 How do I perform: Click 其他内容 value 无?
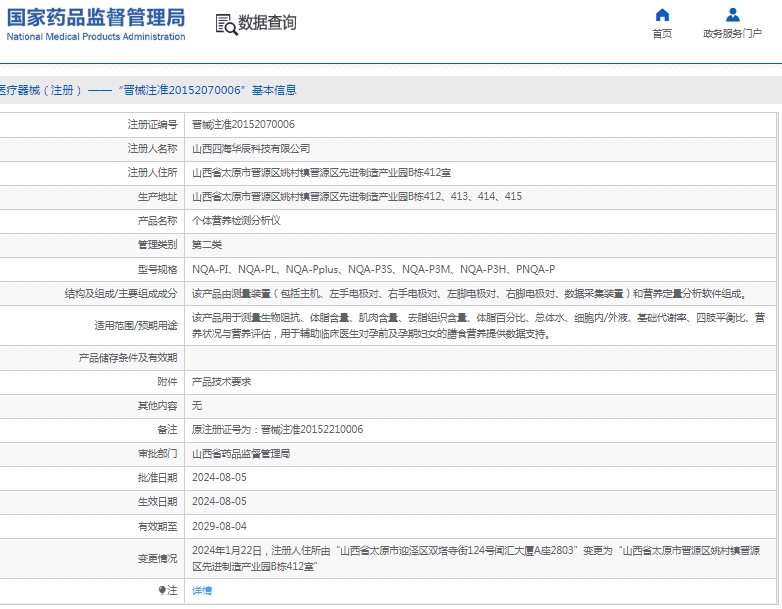click(197, 406)
